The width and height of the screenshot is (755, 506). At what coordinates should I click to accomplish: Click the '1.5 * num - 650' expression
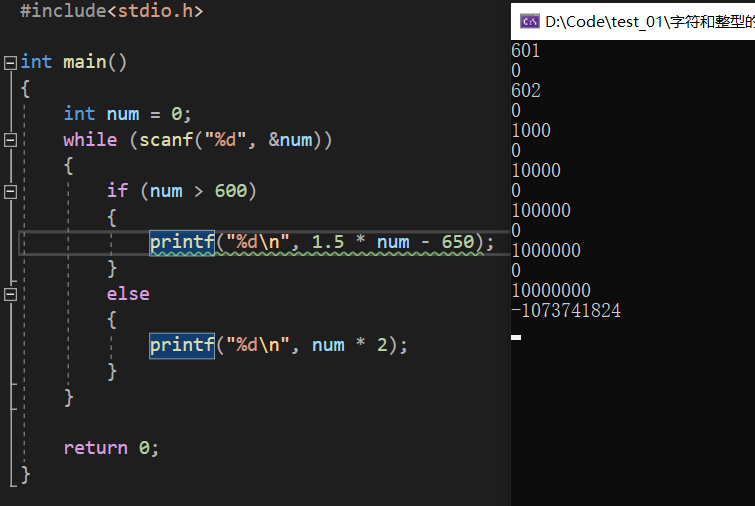pos(393,242)
